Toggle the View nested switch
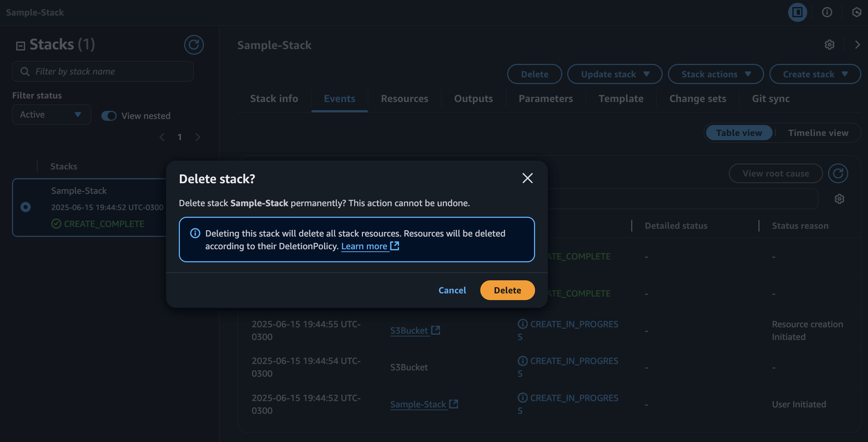 pos(109,116)
